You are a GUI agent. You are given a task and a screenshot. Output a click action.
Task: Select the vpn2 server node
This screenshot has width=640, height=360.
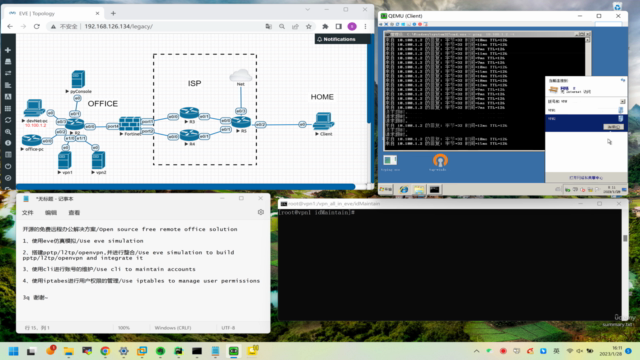98,160
